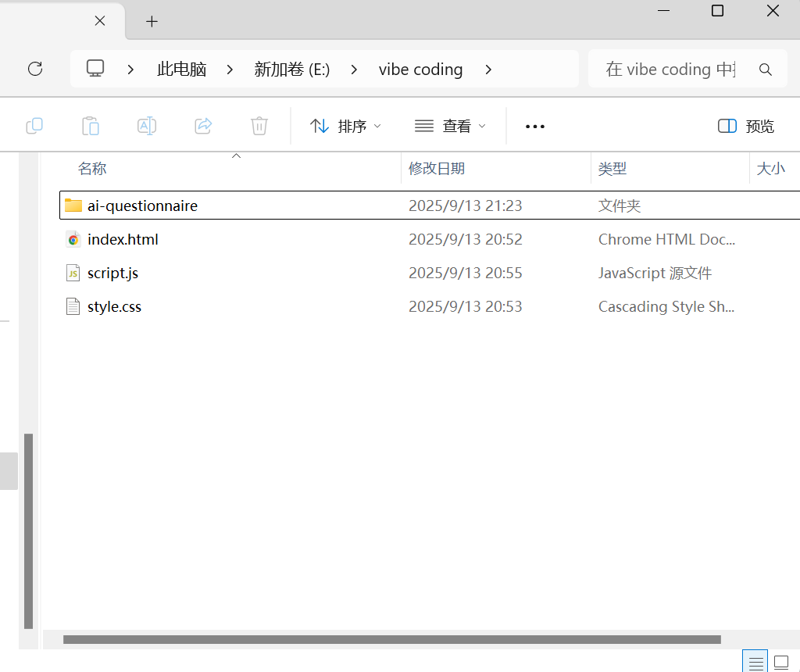Screen dimensions: 800x672
Task: Sort by 名称 column header
Action: (x=92, y=168)
